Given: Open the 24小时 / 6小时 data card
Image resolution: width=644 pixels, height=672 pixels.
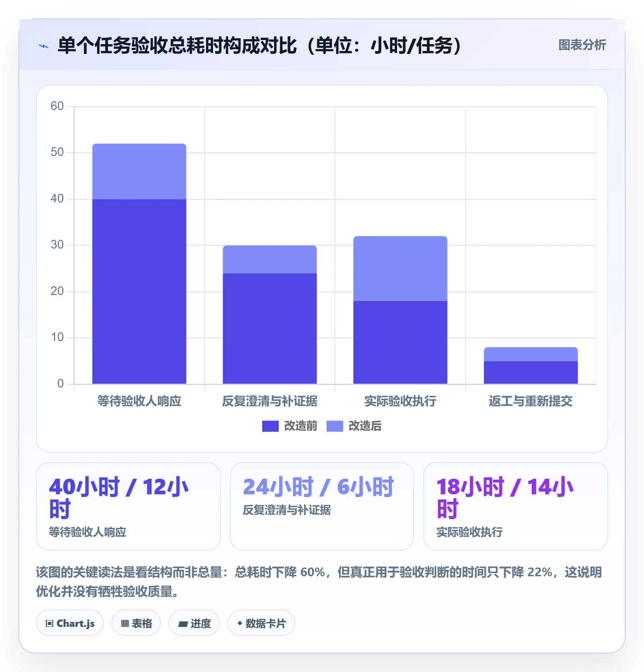Looking at the screenshot, I should (322, 506).
